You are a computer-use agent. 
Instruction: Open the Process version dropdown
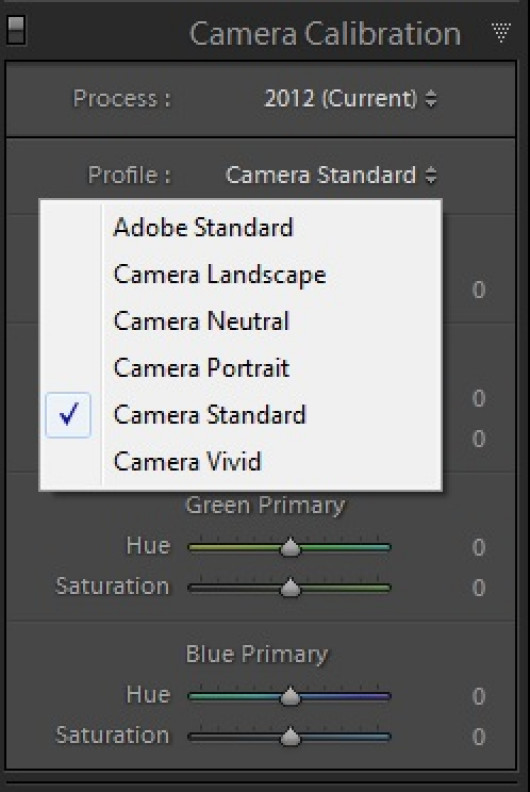coord(350,98)
